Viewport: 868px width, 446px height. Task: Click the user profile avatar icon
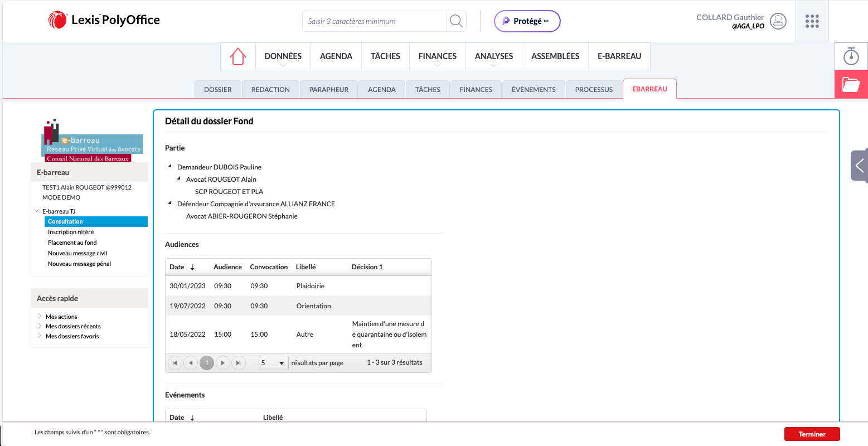pos(778,21)
